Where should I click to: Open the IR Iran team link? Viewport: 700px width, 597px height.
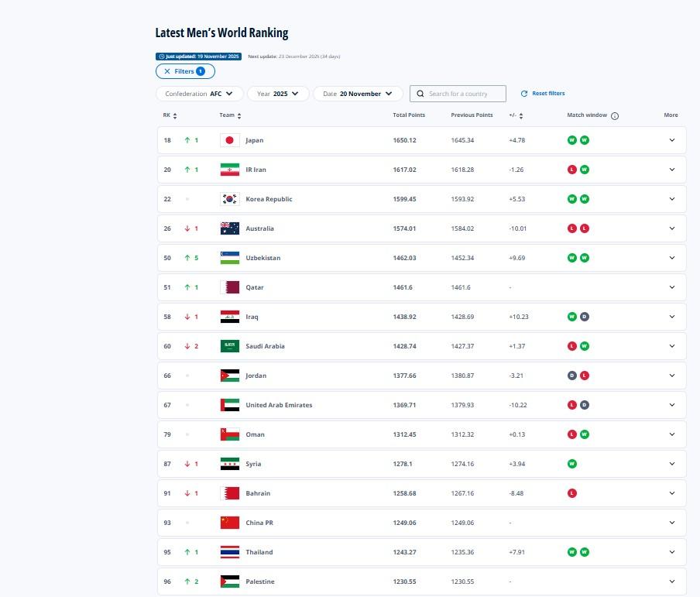point(255,170)
